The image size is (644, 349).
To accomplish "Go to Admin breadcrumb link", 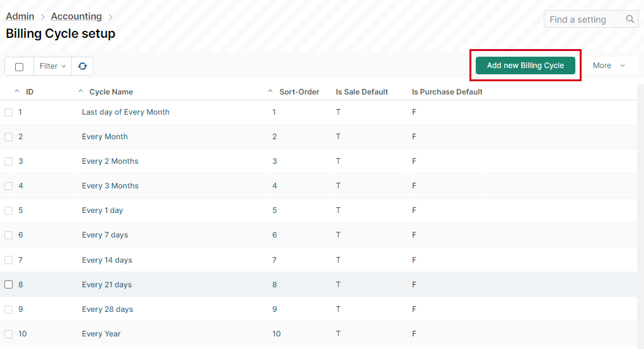I will pos(20,16).
